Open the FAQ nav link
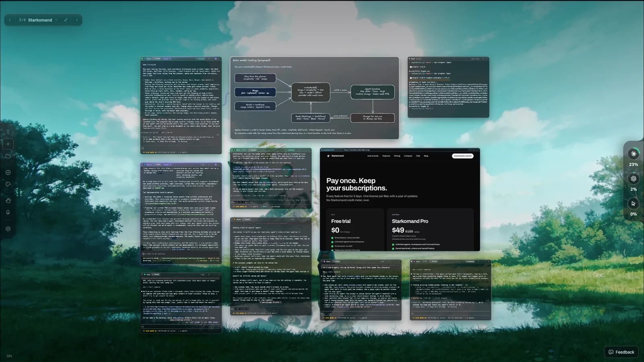Image resolution: width=644 pixels, height=362 pixels. click(x=418, y=156)
